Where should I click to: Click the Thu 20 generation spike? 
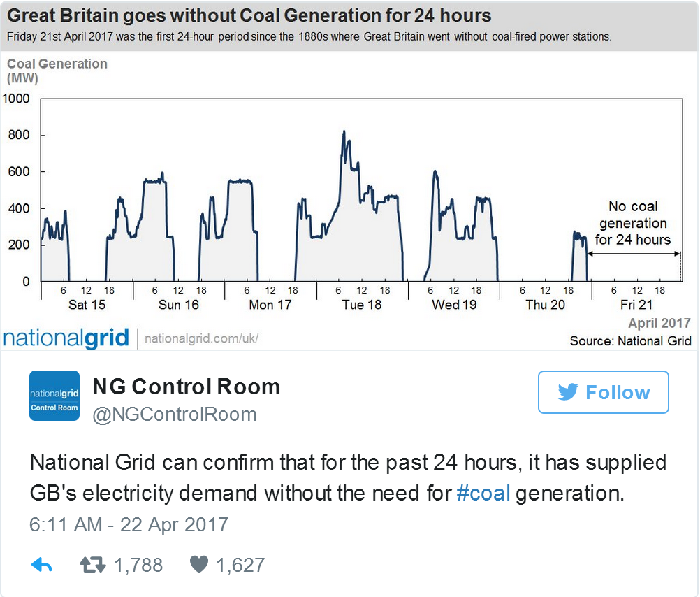(x=579, y=256)
